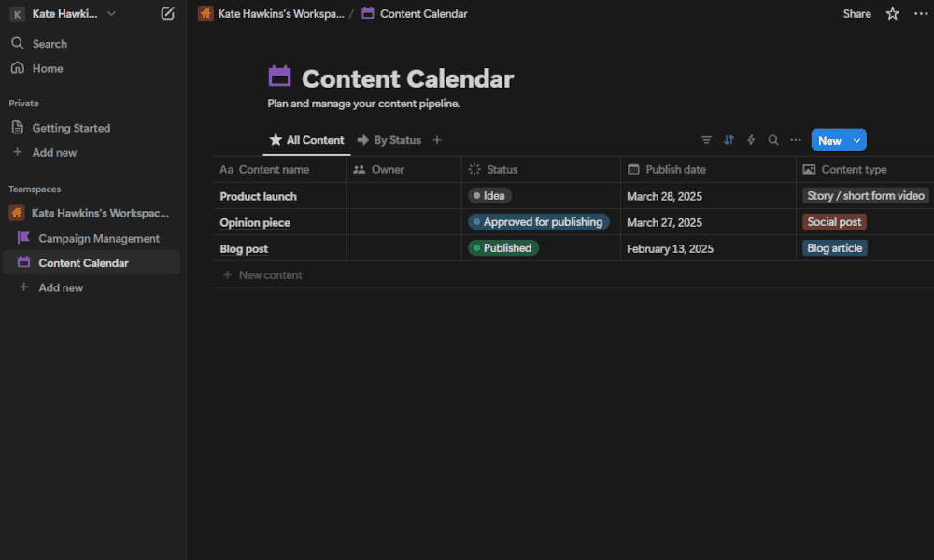
Task: Click the compose new page icon
Action: (x=167, y=14)
